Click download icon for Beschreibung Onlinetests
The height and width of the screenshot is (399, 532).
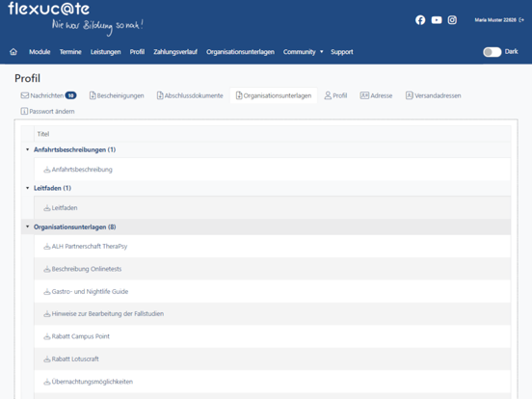point(47,269)
